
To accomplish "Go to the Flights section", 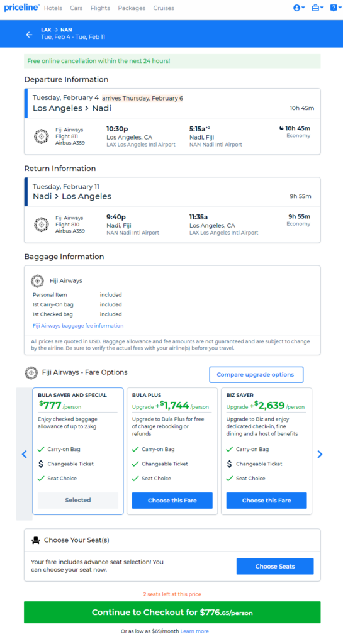I will (100, 8).
